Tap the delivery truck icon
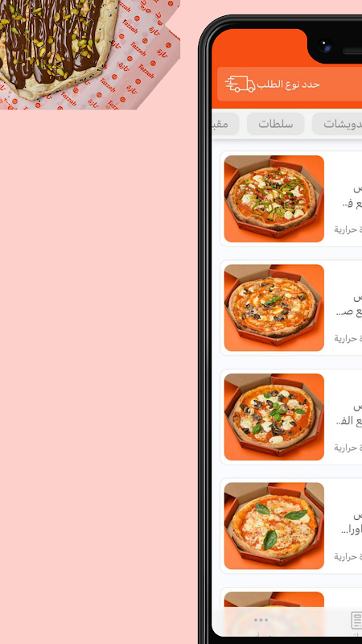 pos(240,84)
